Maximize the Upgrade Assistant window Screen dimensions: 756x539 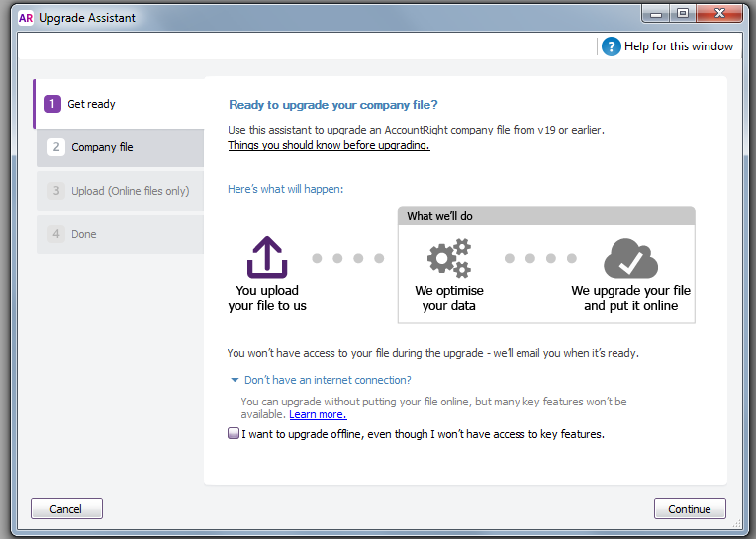682,14
